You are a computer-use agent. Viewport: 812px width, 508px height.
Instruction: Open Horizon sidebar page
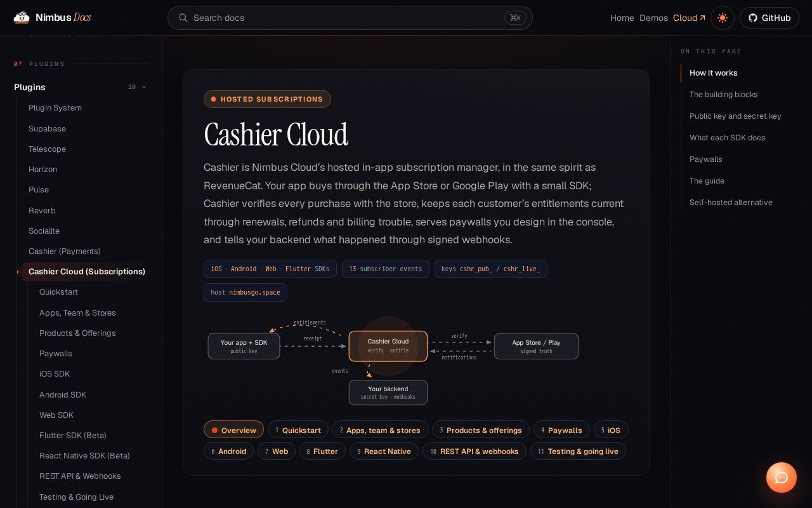(43, 169)
